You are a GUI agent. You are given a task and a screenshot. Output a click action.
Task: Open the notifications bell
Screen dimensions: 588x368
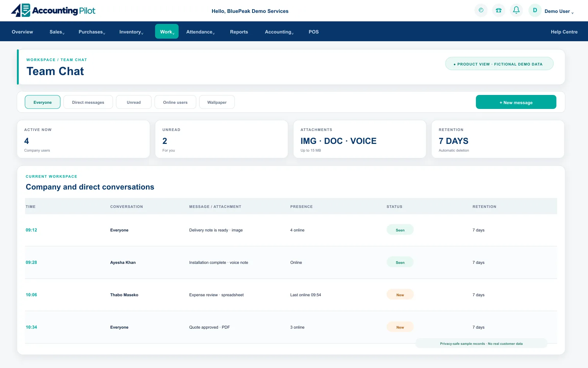(x=516, y=10)
